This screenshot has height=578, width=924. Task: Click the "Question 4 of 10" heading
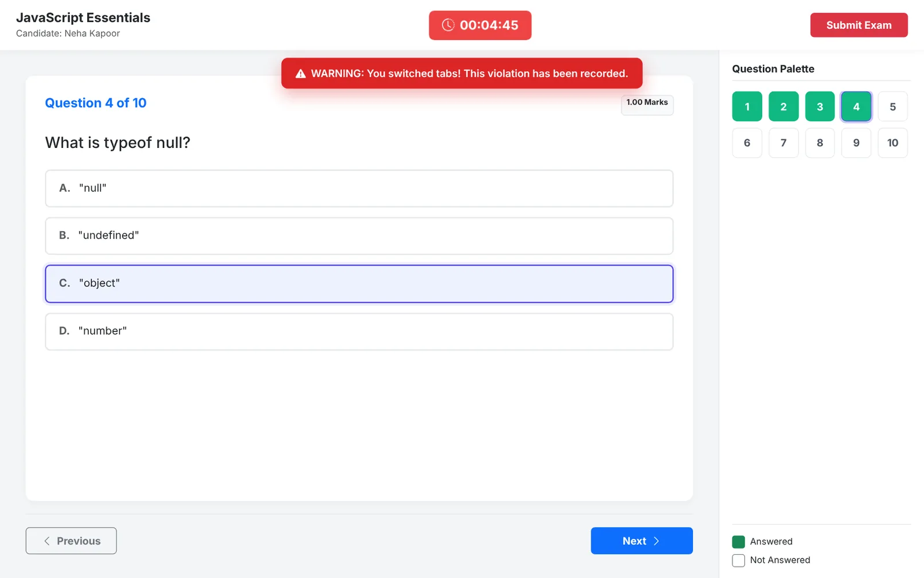pyautogui.click(x=96, y=103)
